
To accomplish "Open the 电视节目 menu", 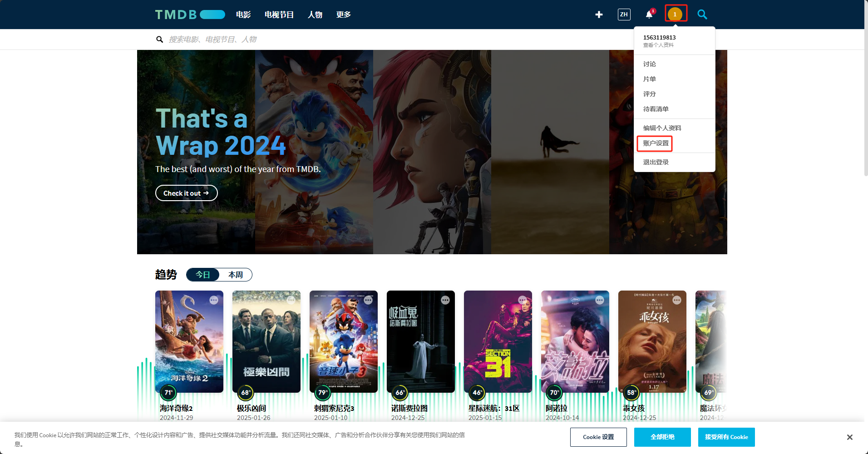I will [x=279, y=15].
